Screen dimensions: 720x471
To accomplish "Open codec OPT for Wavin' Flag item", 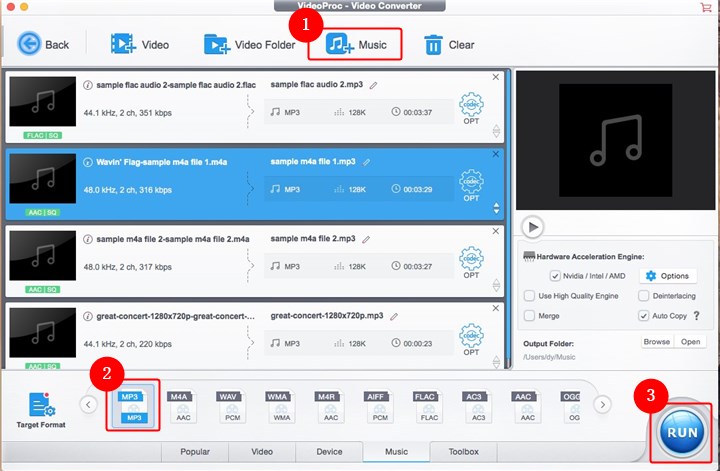I will [471, 186].
